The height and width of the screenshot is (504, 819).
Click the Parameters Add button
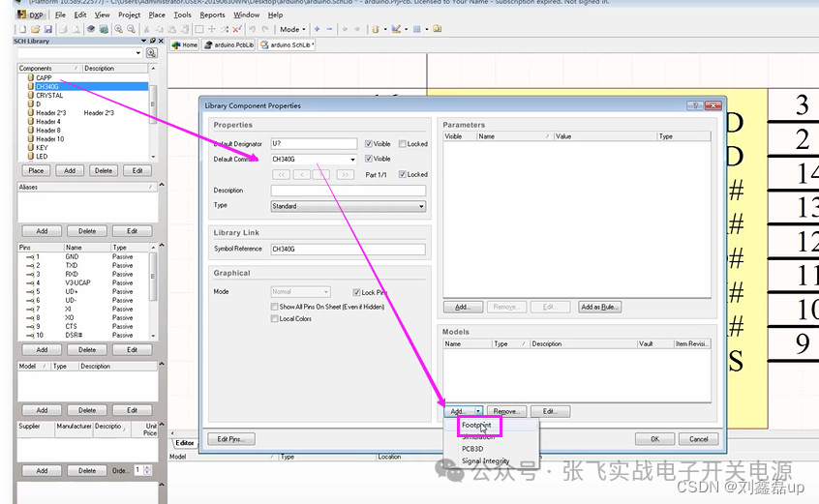(463, 307)
